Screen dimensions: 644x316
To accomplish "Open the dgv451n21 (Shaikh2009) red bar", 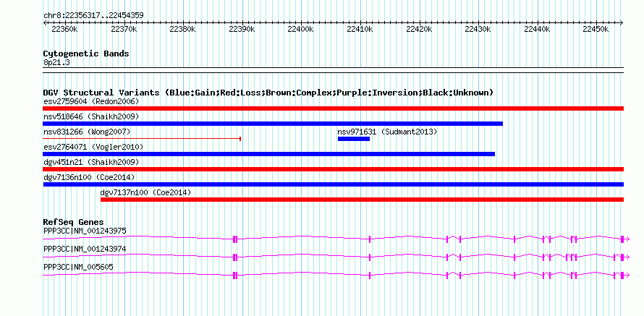I will pyautogui.click(x=333, y=169).
